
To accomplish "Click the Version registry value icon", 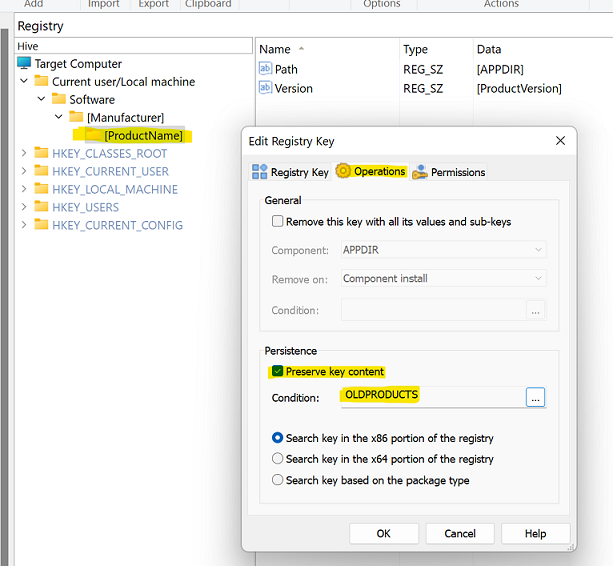I will pyautogui.click(x=265, y=88).
